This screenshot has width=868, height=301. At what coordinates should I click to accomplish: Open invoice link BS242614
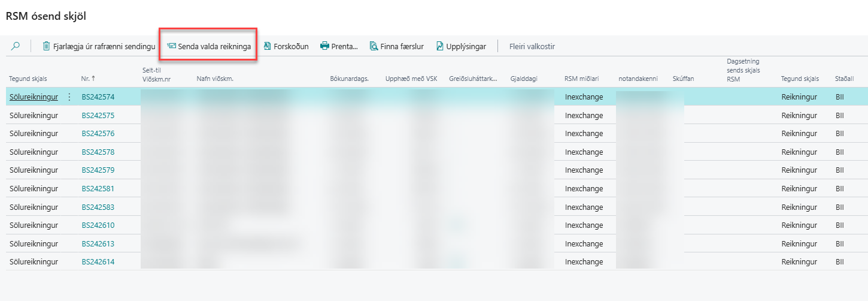point(98,262)
